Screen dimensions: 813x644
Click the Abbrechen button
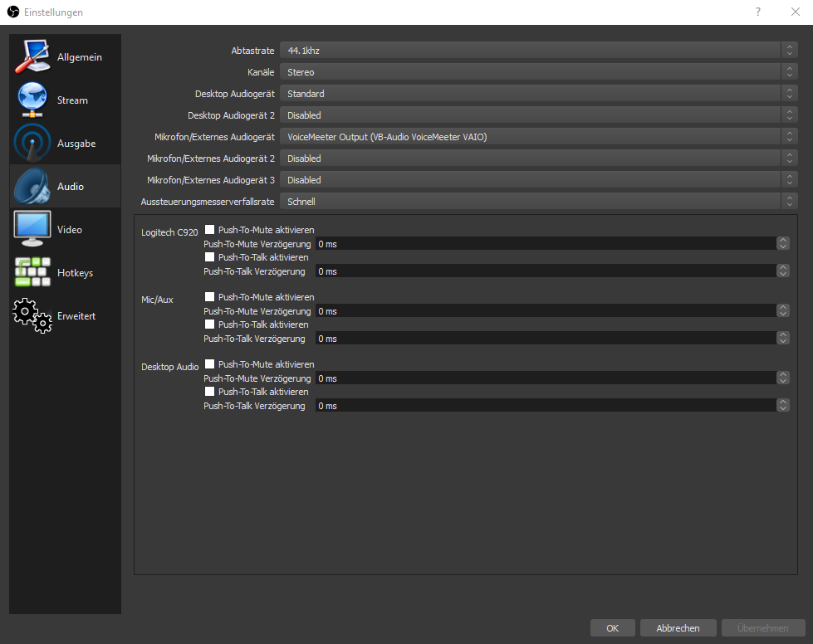[678, 628]
